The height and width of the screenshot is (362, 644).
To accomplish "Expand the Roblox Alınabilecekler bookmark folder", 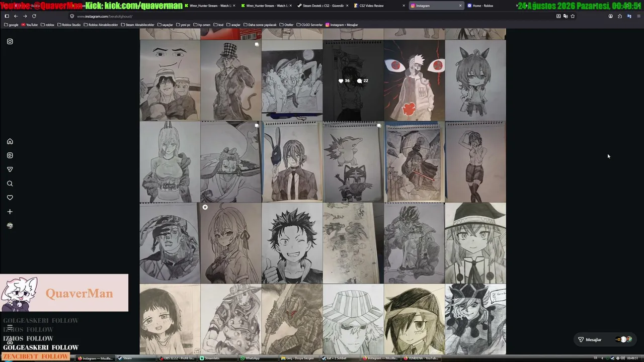I will tap(101, 25).
